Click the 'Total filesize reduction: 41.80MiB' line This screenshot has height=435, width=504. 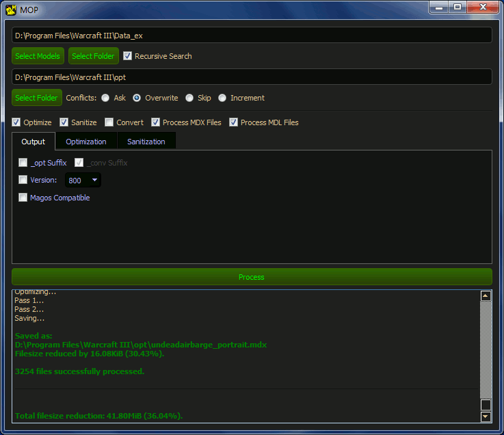coord(98,416)
